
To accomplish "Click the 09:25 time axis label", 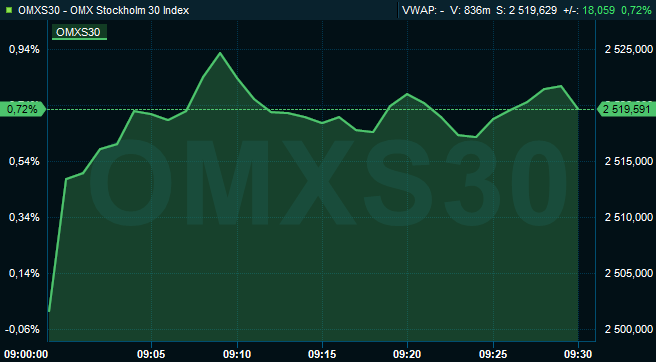I will click(x=493, y=354).
